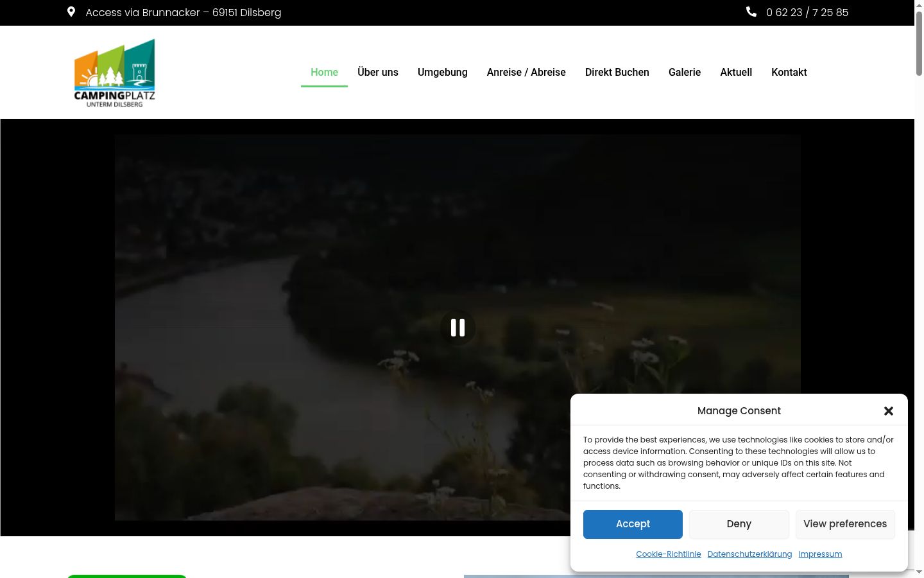Open the Umgebung menu item
The height and width of the screenshot is (578, 924).
(443, 72)
